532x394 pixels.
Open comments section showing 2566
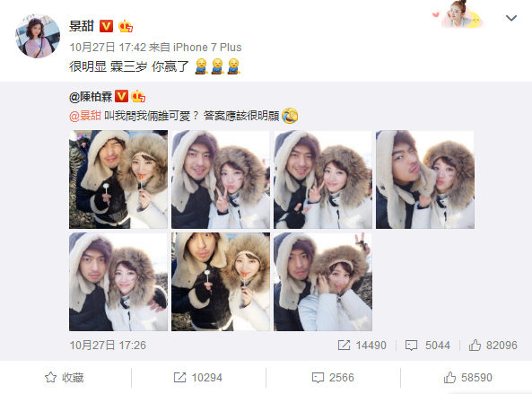click(333, 377)
